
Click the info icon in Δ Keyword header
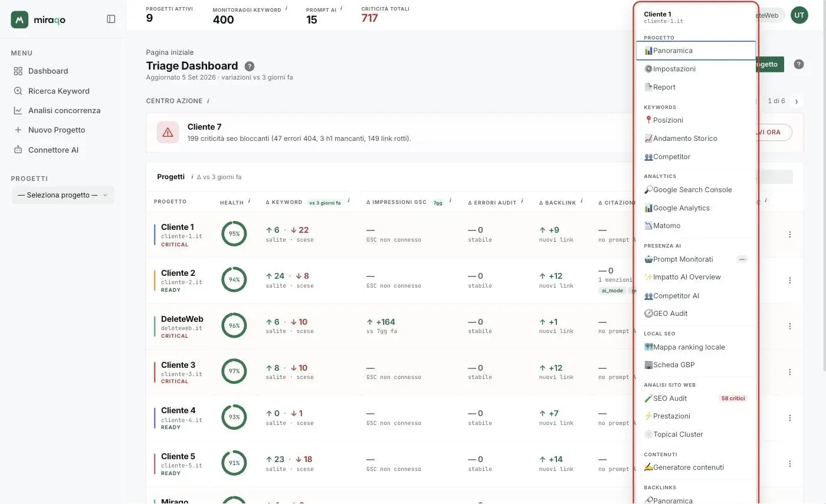coord(349,201)
